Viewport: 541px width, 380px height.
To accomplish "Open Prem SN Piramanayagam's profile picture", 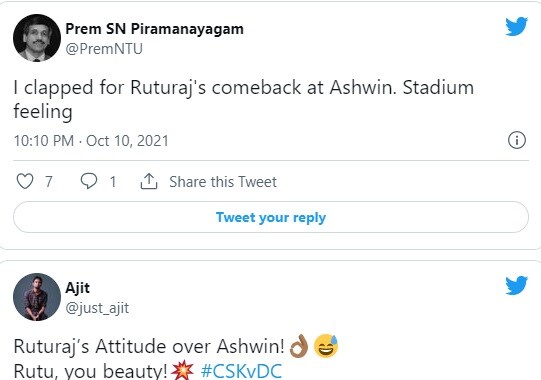I will pyautogui.click(x=37, y=38).
